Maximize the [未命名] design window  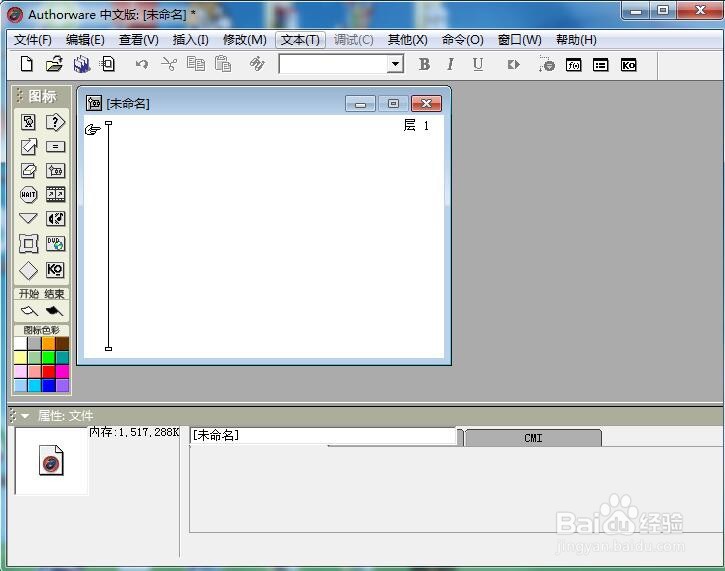point(393,104)
